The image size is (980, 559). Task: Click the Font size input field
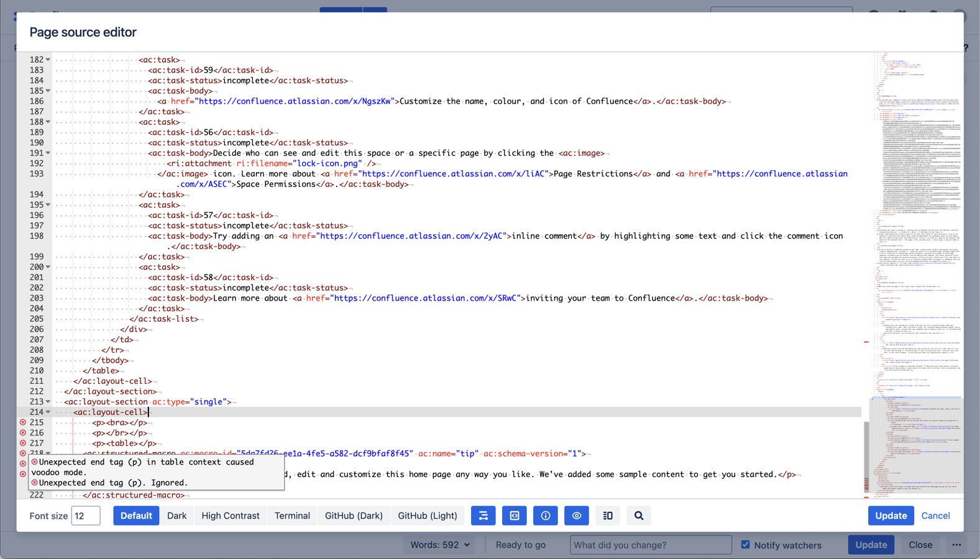pos(86,516)
